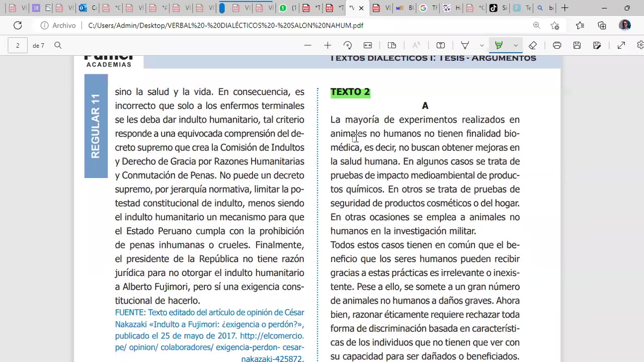This screenshot has height=362, width=644.
Task: Click the Save as icon
Action: tap(597, 45)
